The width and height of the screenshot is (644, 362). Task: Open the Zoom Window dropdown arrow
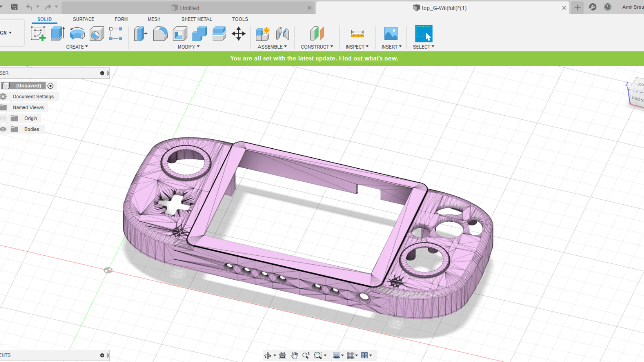coord(325,355)
